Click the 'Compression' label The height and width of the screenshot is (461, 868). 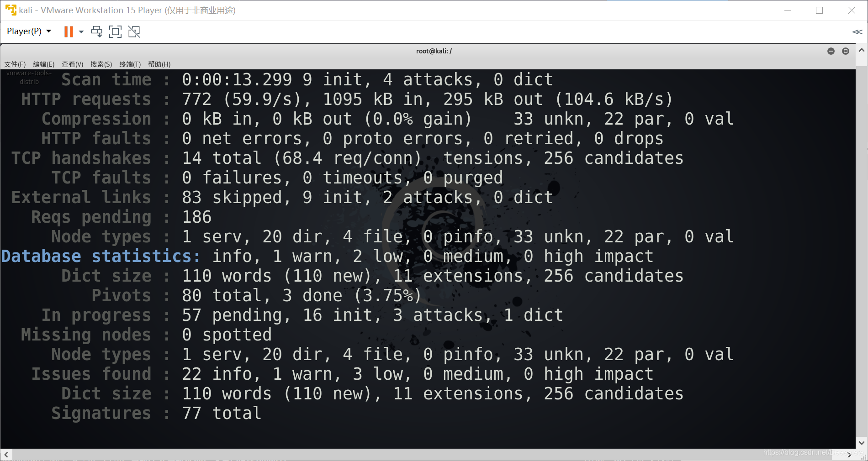coord(96,119)
